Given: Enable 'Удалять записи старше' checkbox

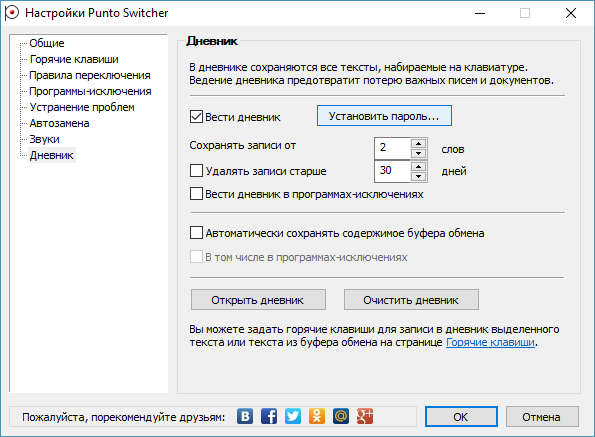Looking at the screenshot, I should coord(196,171).
